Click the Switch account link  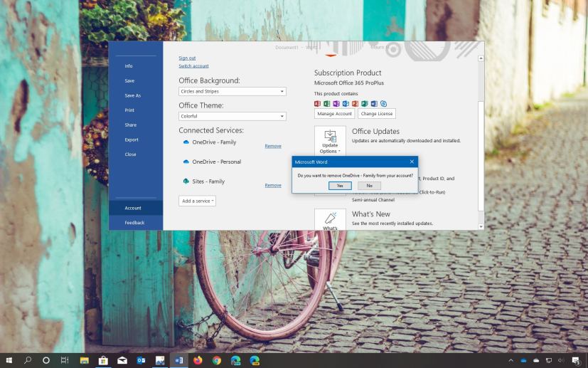click(193, 65)
